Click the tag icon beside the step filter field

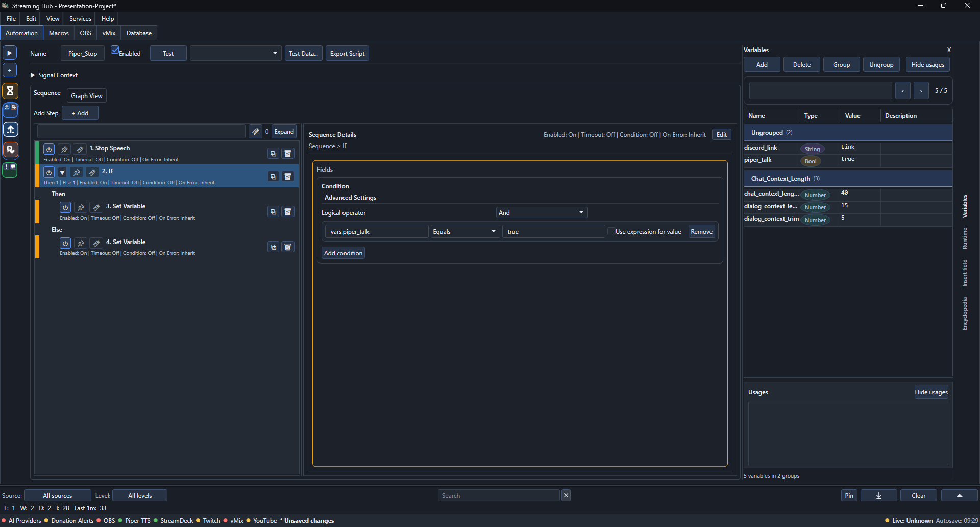point(255,131)
